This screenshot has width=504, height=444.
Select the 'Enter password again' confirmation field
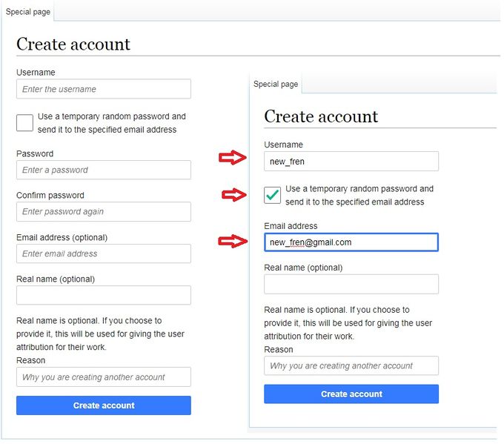[103, 211]
